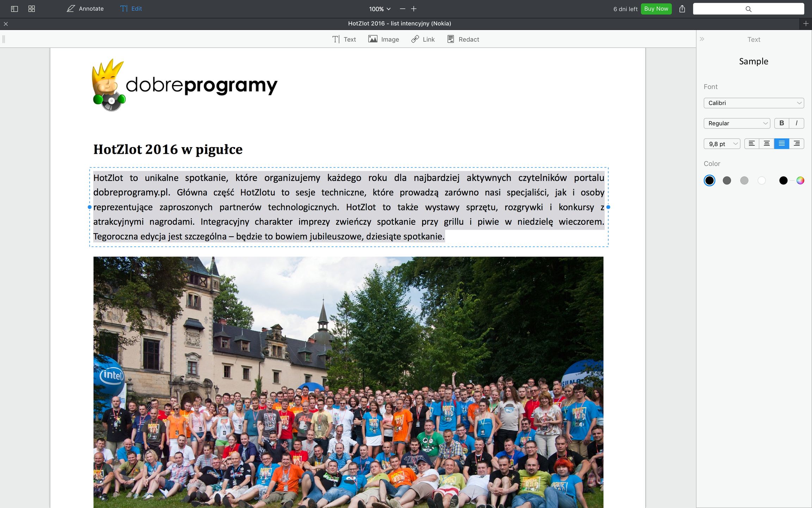The image size is (812, 508).
Task: Collapse the Text panel with double chevron
Action: (702, 39)
